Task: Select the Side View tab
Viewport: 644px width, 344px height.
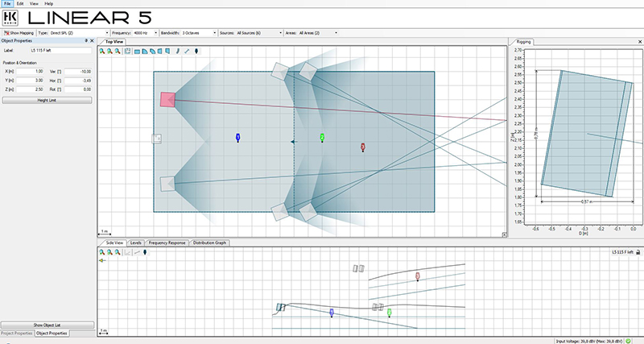Action: [114, 243]
